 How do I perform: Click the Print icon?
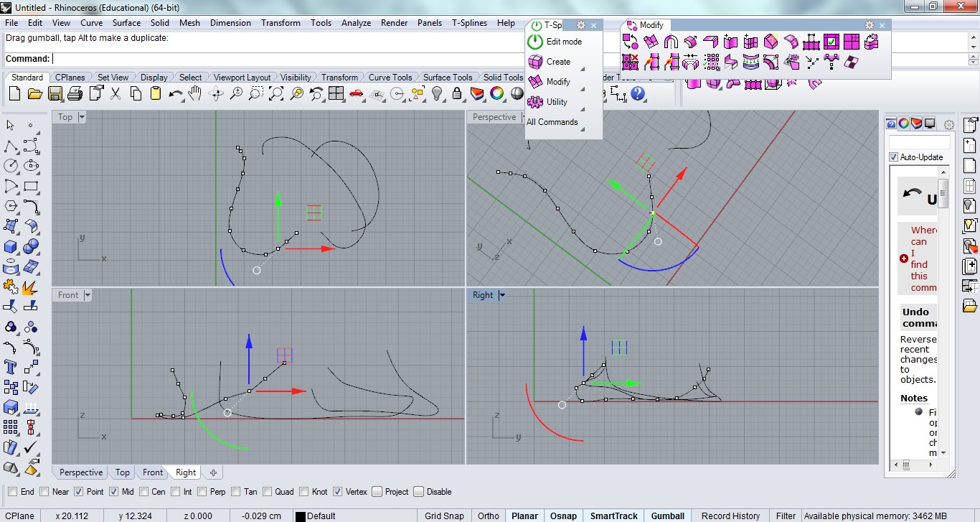(x=75, y=93)
